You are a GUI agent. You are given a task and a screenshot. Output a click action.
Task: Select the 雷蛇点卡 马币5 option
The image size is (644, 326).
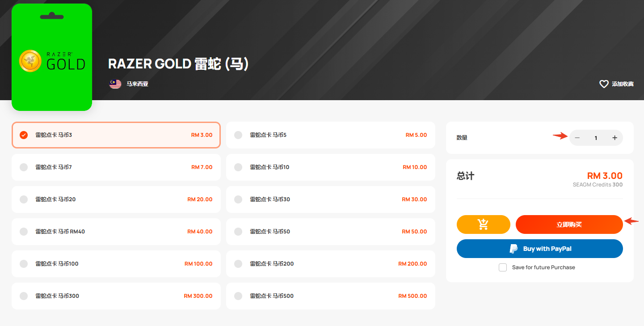tap(331, 135)
